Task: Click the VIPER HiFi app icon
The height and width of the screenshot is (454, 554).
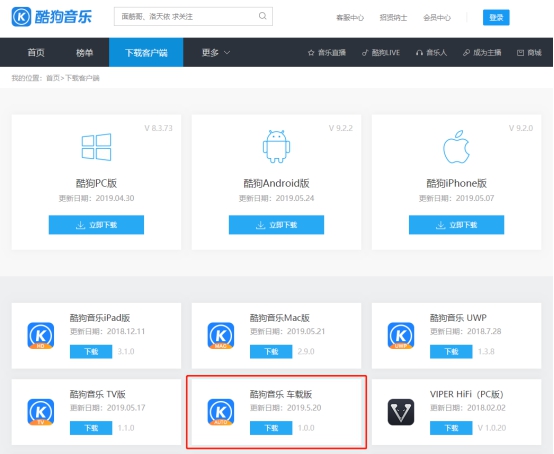Action: pos(401,412)
